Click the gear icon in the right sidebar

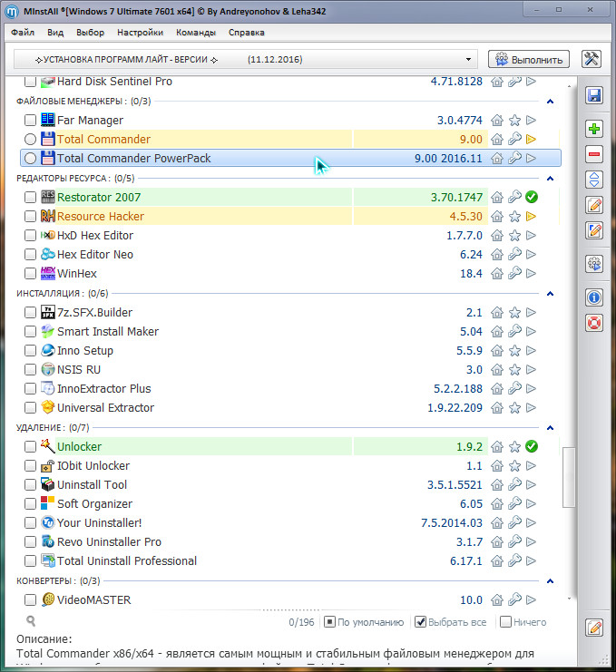(594, 264)
